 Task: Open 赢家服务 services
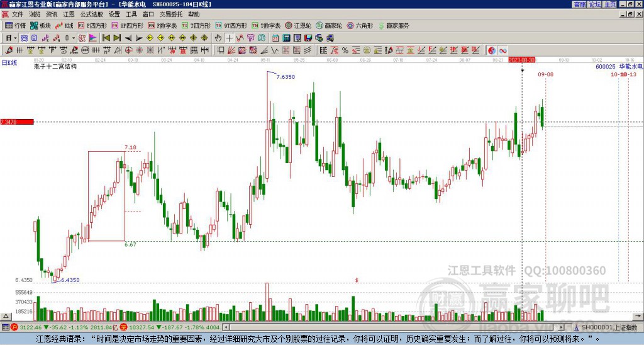pyautogui.click(x=394, y=25)
